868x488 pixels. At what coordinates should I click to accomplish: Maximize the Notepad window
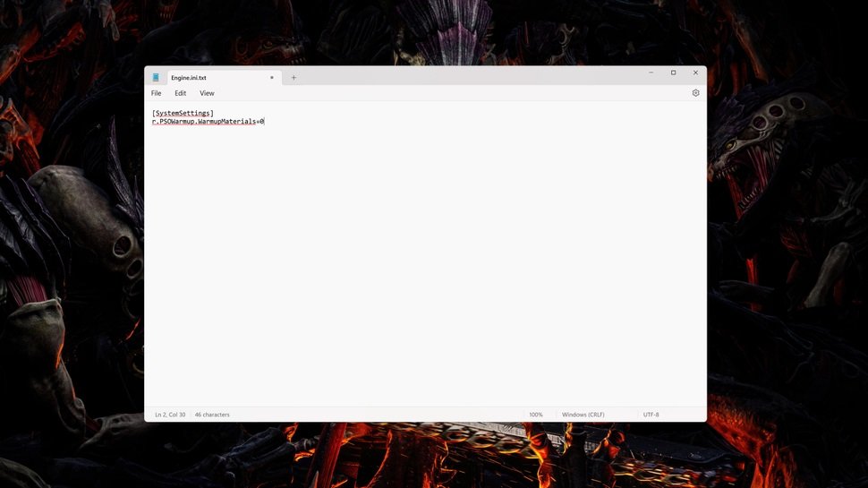click(x=673, y=73)
